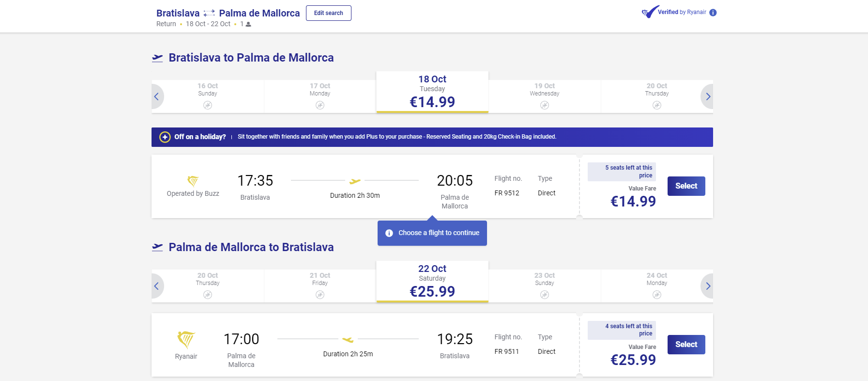Screen dimensions: 868x381
Task: Show earlier outbound dates with left arrow
Action: click(157, 96)
